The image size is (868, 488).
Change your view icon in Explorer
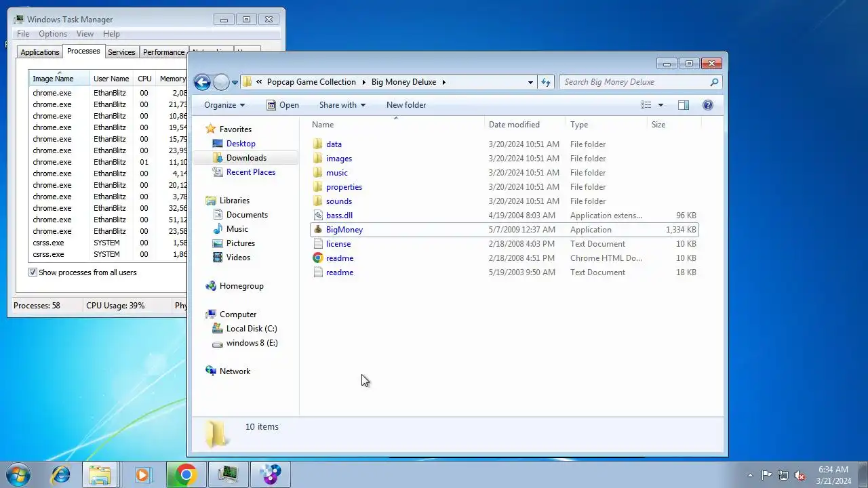[x=646, y=105]
